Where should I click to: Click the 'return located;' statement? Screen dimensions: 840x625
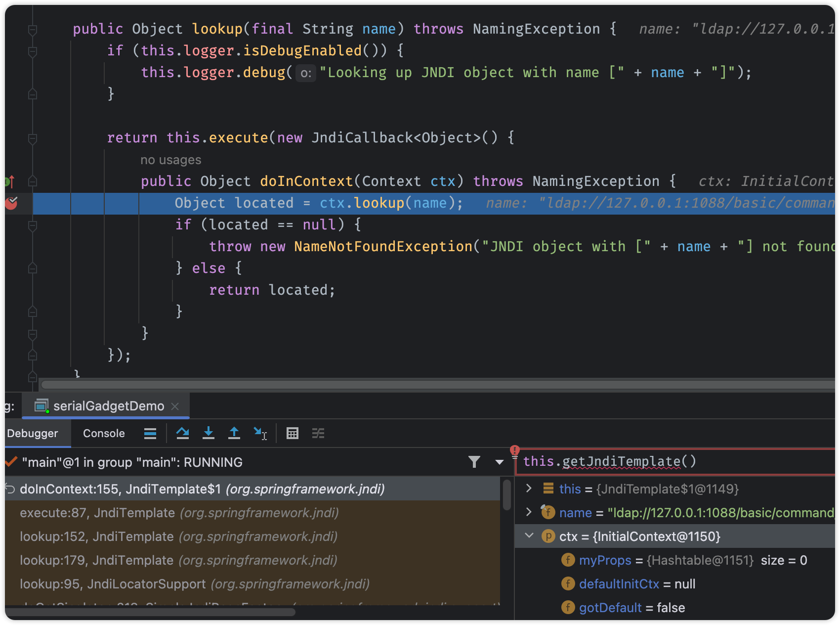(x=272, y=290)
